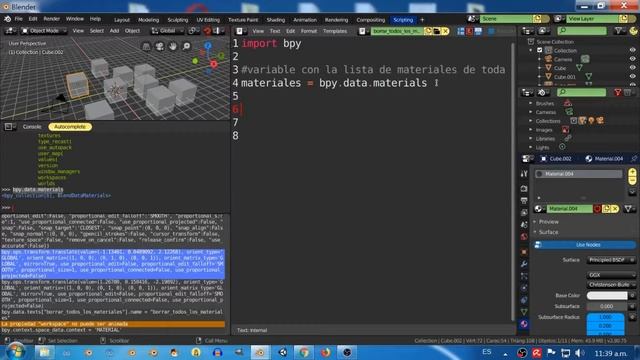The image size is (640, 360).
Task: Click the Subsurface value slider
Action: (607, 306)
